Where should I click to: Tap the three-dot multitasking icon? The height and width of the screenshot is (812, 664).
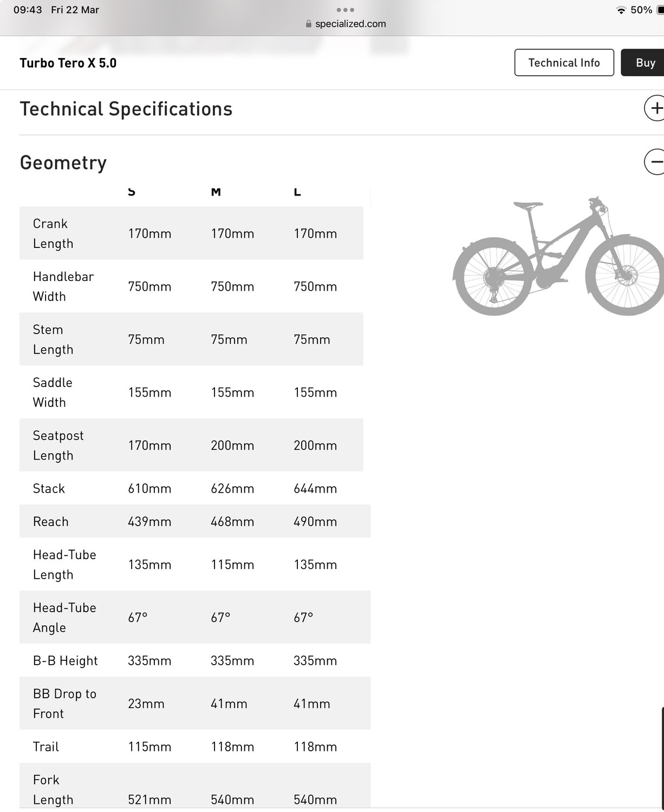pyautogui.click(x=345, y=10)
